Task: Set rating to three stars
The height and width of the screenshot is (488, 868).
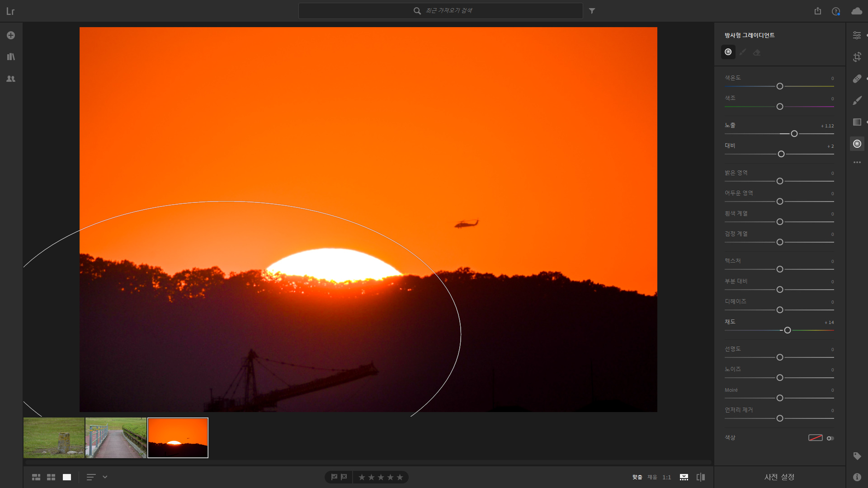Action: 381,477
